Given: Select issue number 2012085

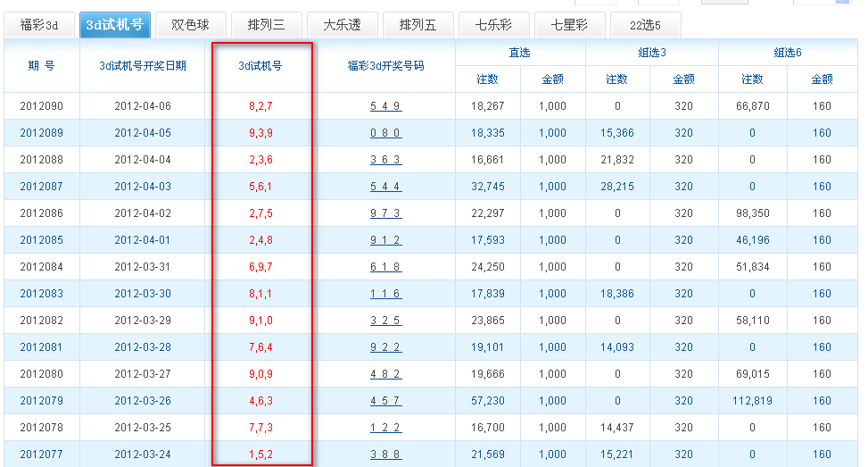Looking at the screenshot, I should tap(42, 240).
